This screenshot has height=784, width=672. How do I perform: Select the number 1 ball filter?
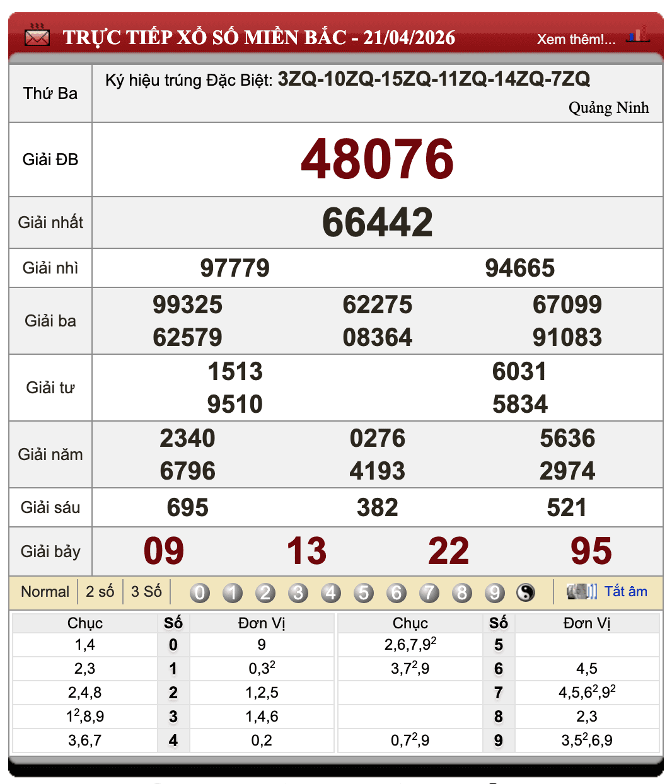tap(233, 592)
